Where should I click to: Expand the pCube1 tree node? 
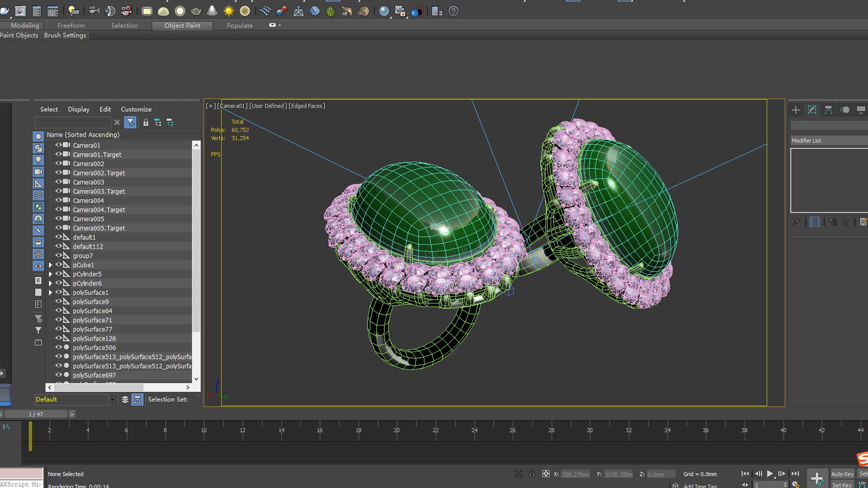click(50, 265)
